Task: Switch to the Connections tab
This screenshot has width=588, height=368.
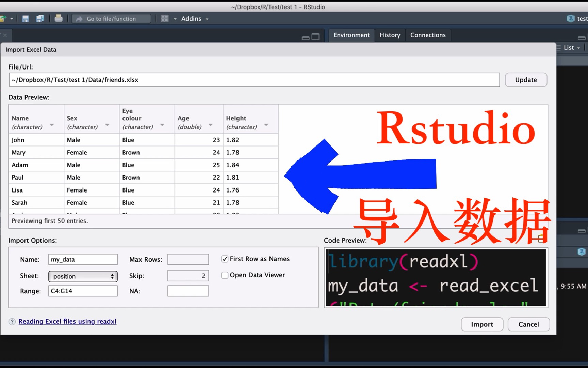Action: pos(428,35)
